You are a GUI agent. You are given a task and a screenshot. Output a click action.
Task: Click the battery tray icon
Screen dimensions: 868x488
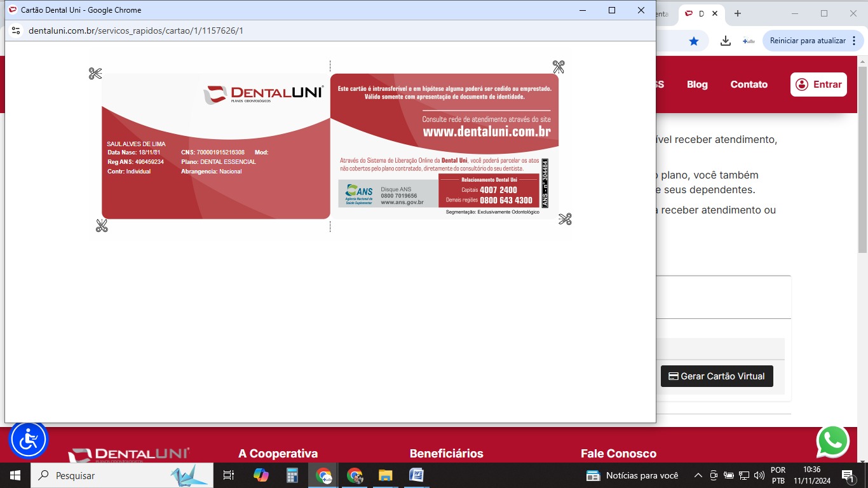click(x=729, y=475)
